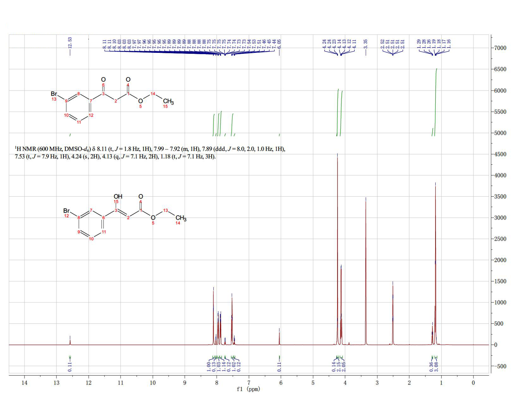Click the 6500 intensity axis tick label
The image size is (532, 411).
coord(500,69)
